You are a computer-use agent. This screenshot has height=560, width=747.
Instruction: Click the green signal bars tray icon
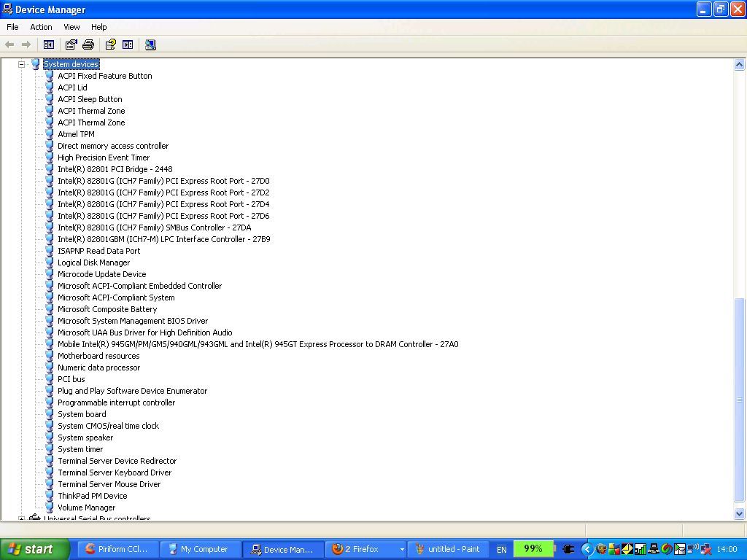(640, 549)
